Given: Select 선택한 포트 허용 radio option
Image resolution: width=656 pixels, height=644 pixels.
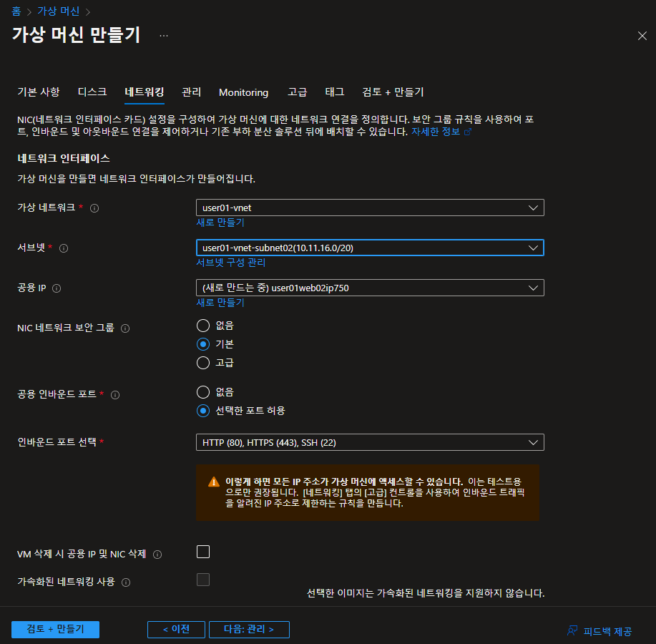Looking at the screenshot, I should pos(203,411).
